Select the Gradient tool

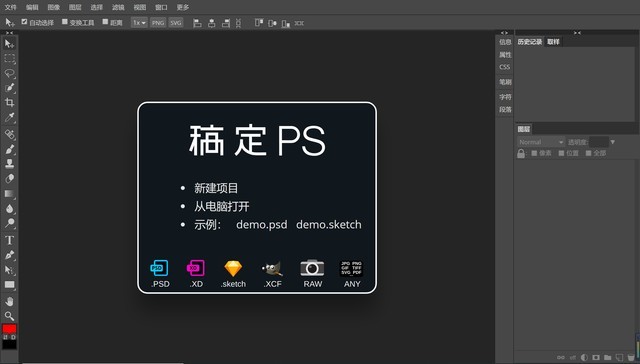coord(9,194)
